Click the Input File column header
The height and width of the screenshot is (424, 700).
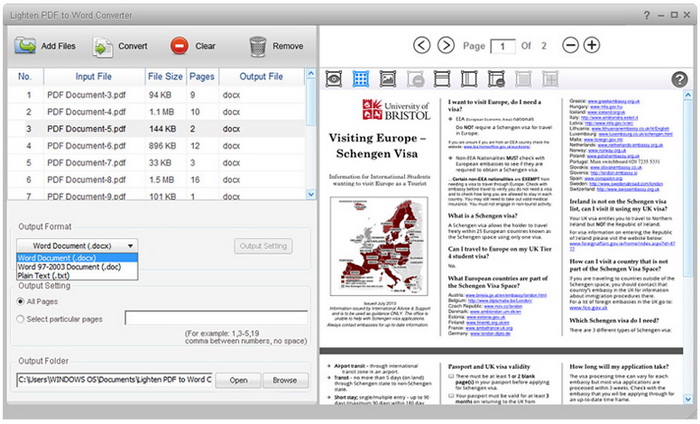[x=93, y=76]
